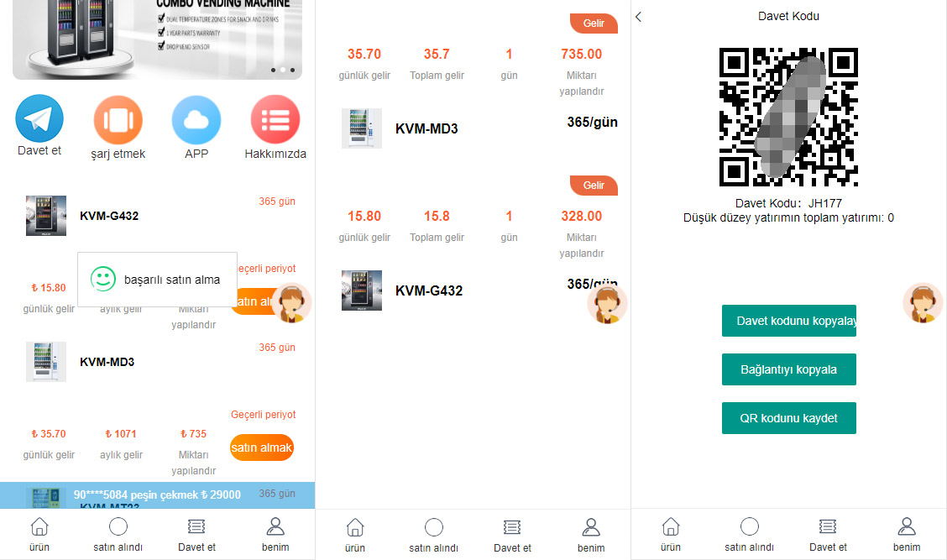Tap benim profile icon on purchased machines screen
This screenshot has width=947, height=560.
pos(591,527)
